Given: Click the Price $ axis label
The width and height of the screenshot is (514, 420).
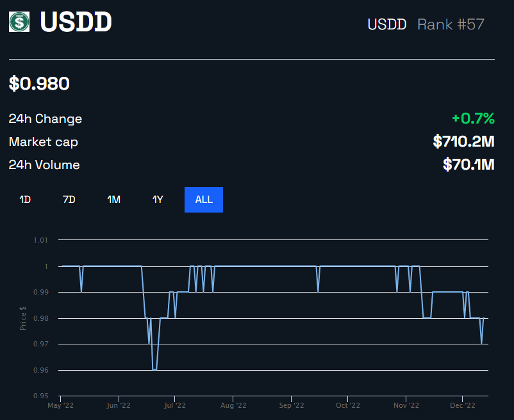Looking at the screenshot, I should (22, 318).
